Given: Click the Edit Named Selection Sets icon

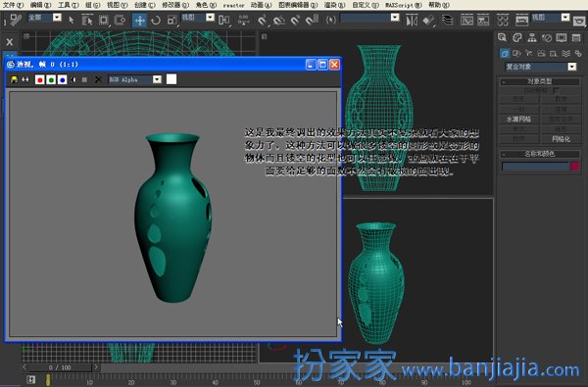Looking at the screenshot, I should (x=331, y=20).
